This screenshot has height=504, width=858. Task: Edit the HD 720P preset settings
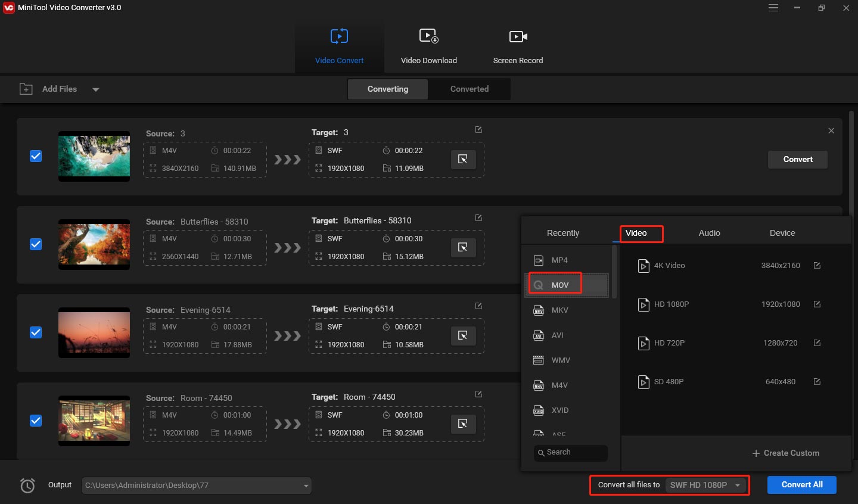817,343
